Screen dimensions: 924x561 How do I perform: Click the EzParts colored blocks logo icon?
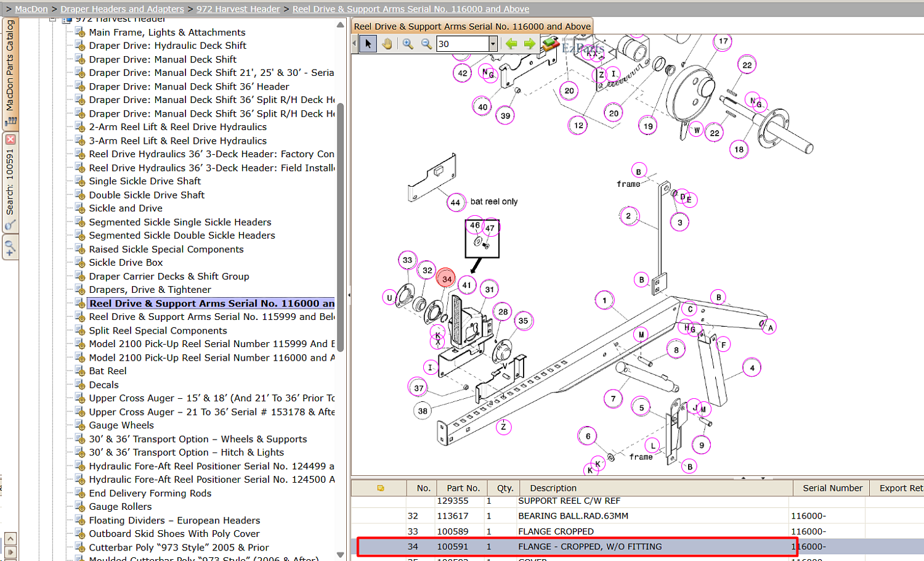[551, 44]
